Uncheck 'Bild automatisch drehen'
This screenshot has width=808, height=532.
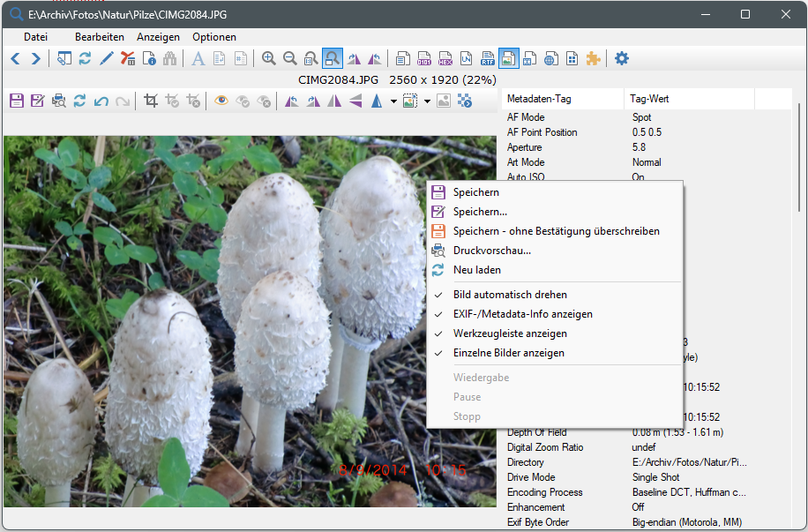pyautogui.click(x=510, y=295)
